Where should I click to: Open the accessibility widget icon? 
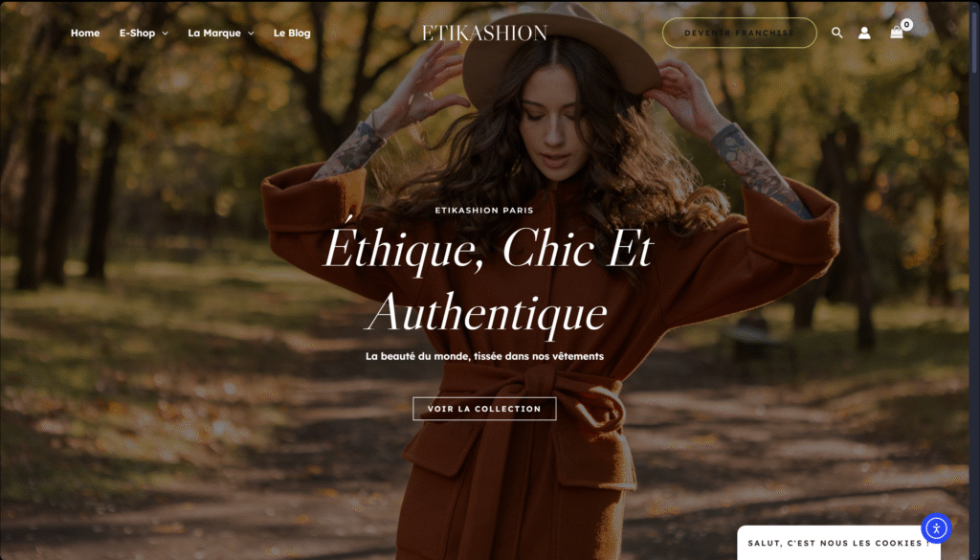click(936, 528)
